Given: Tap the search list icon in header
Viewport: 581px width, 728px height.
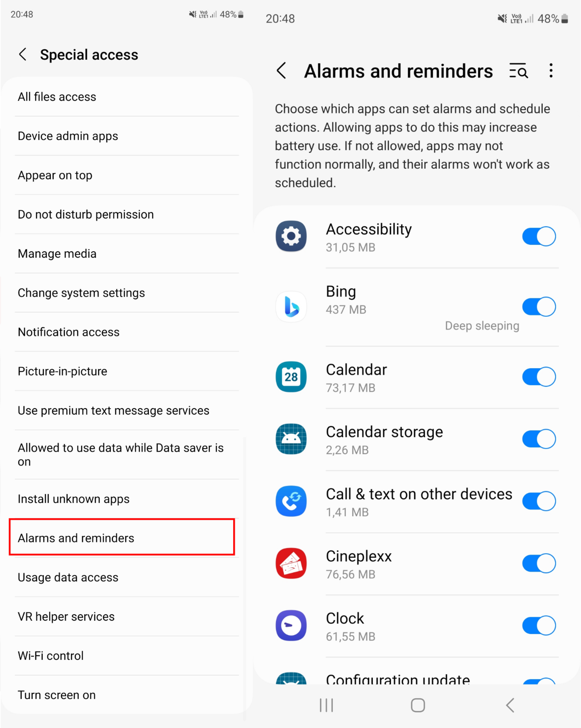Looking at the screenshot, I should point(518,71).
